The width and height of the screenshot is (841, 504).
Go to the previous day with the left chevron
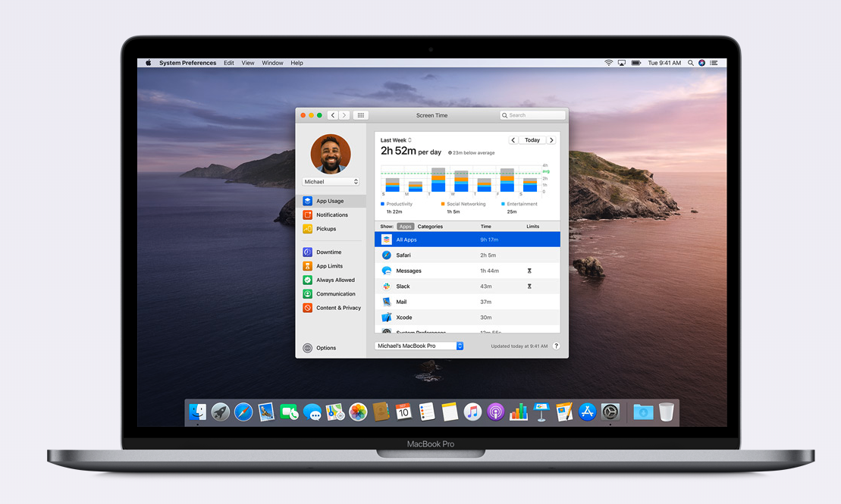coord(513,140)
